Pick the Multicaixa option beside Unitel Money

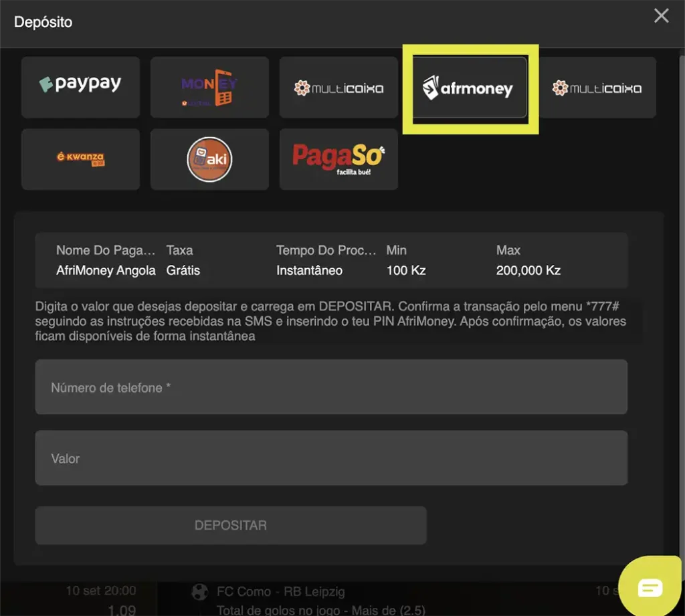(338, 88)
